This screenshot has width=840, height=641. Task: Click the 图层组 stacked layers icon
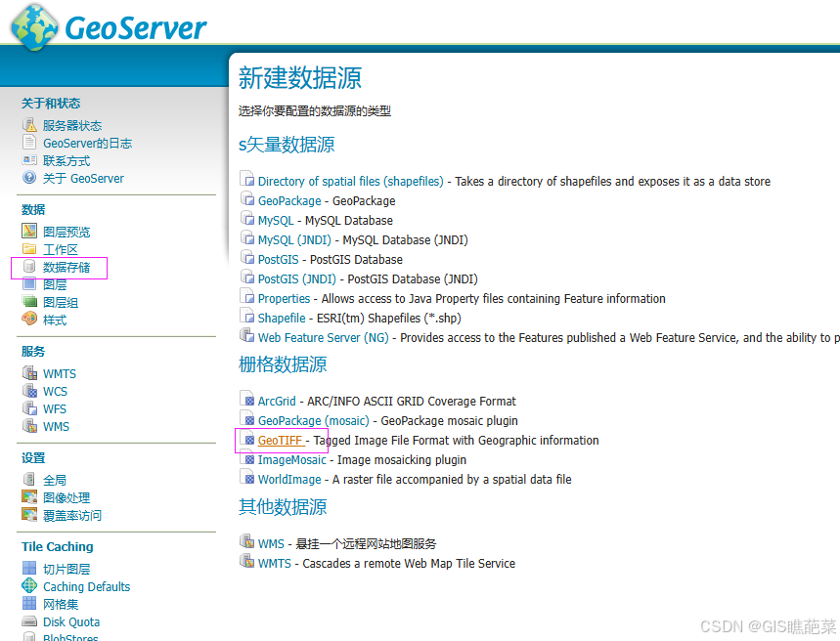tap(29, 302)
